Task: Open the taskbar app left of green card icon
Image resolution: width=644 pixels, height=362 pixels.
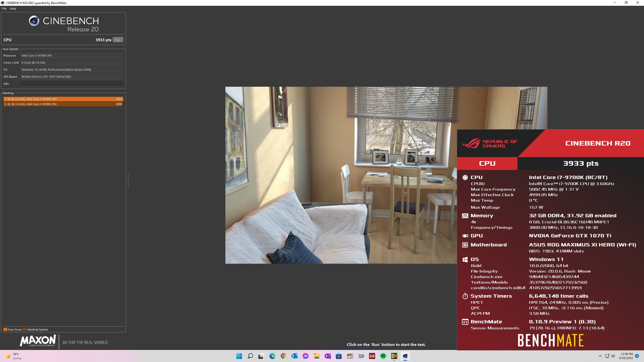Action: tap(350, 356)
